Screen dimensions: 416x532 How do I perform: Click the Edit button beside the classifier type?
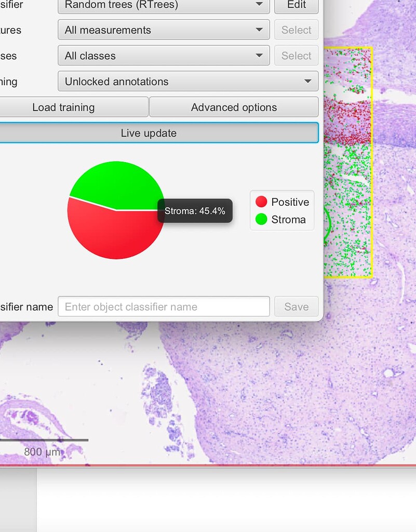[296, 6]
